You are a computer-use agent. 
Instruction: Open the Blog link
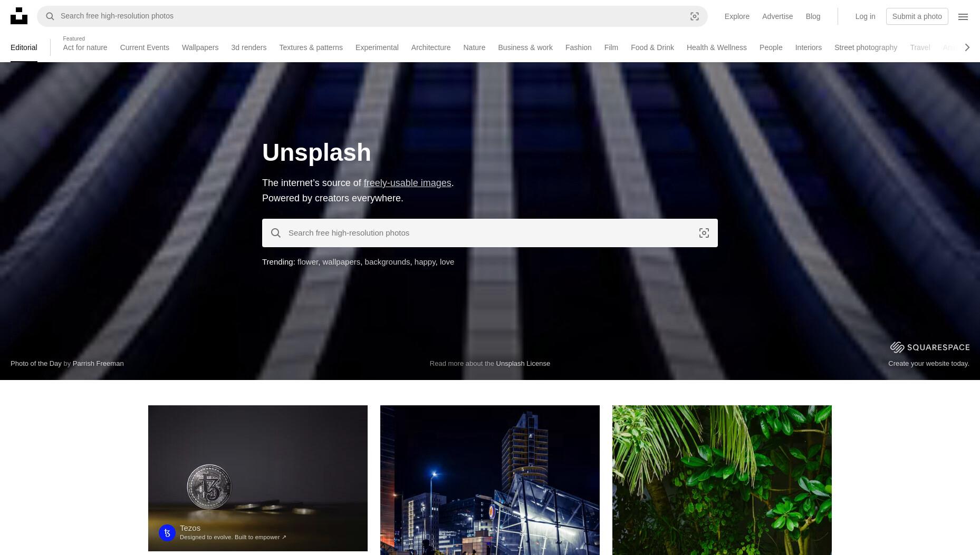click(x=813, y=16)
